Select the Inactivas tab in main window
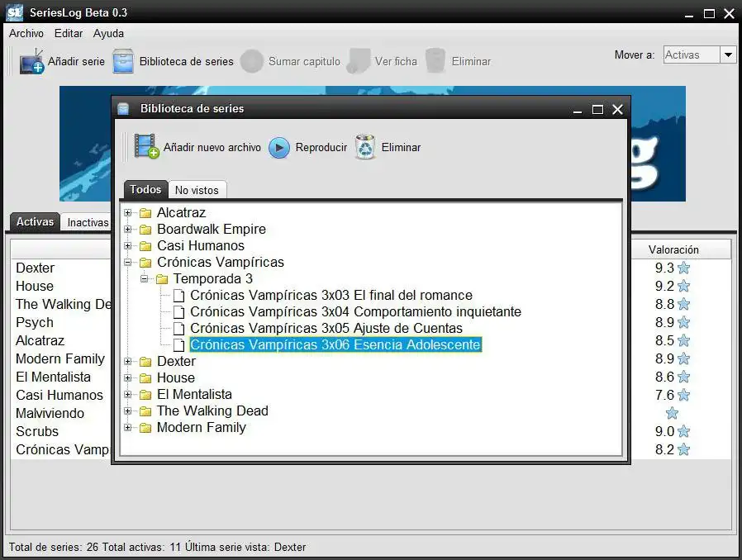 (x=87, y=222)
